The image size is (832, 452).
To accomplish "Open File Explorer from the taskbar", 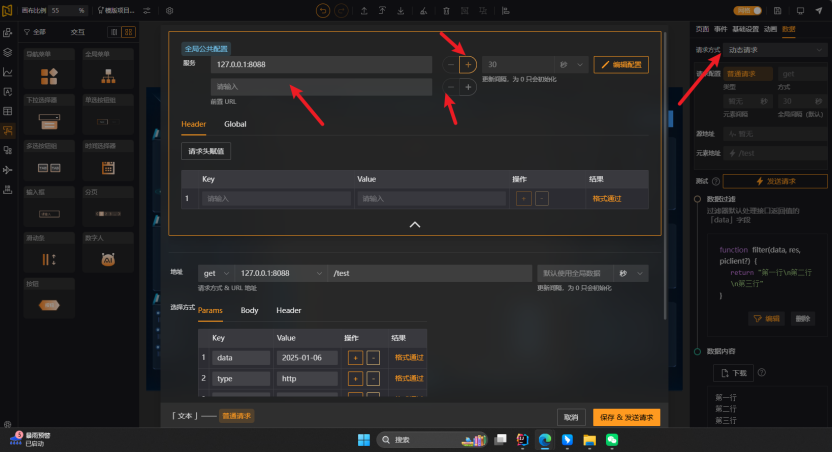I will pyautogui.click(x=590, y=440).
